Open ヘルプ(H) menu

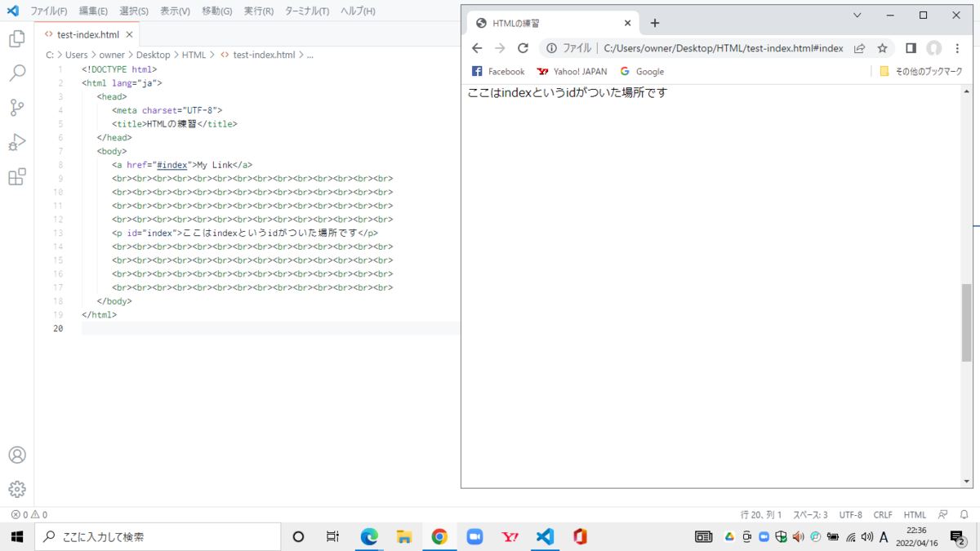[358, 11]
